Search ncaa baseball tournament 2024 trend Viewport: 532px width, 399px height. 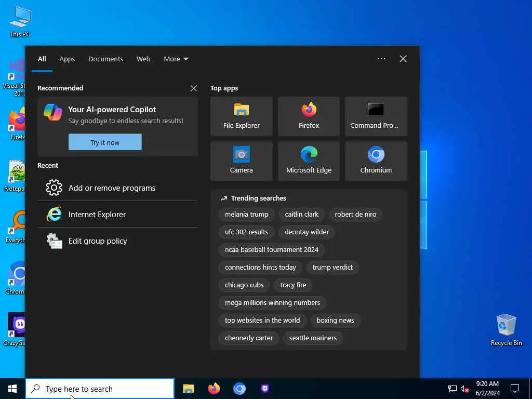tap(271, 250)
